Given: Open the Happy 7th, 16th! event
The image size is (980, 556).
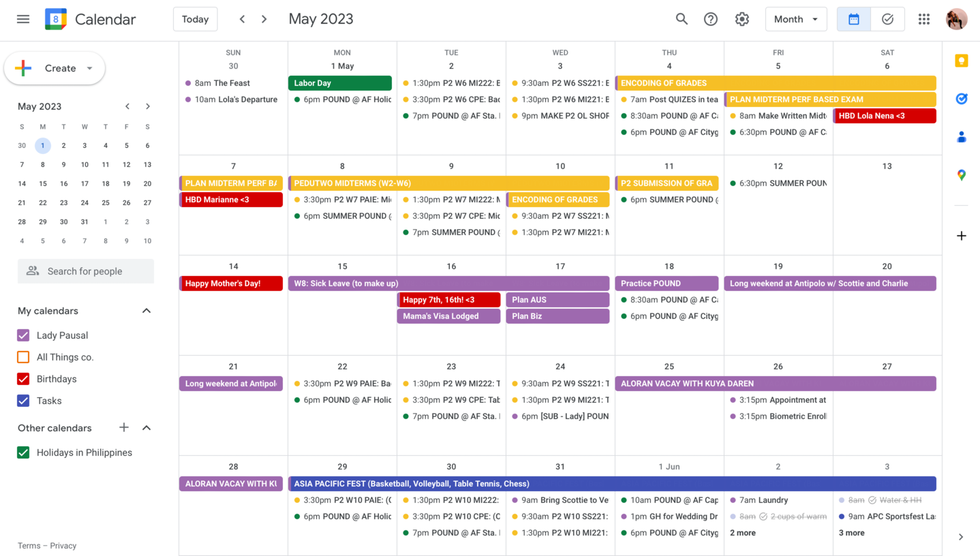Looking at the screenshot, I should tap(448, 300).
